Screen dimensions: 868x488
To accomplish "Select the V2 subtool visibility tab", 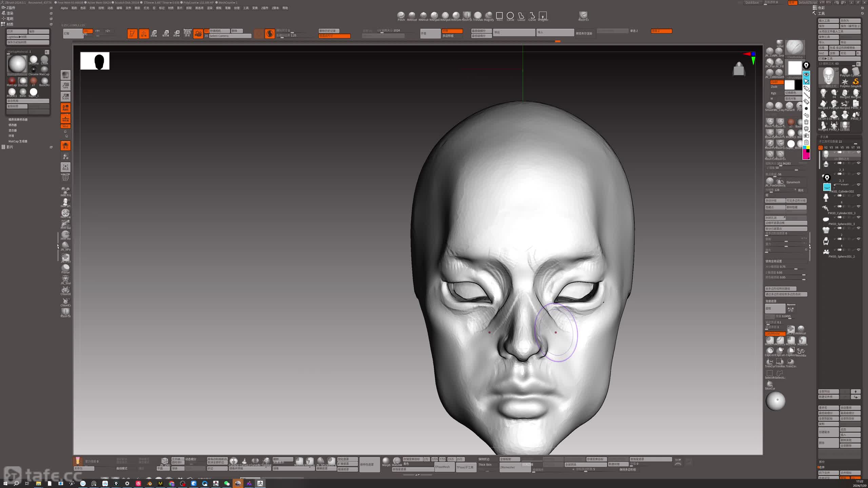I will click(x=826, y=147).
